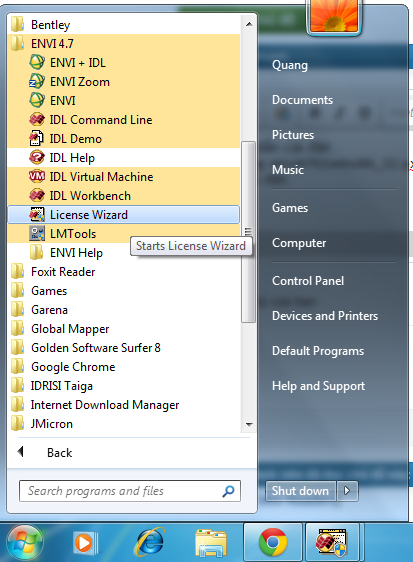Screen dimensions: 413x562
Task: Open IDL Workbench
Action: click(x=123, y=196)
